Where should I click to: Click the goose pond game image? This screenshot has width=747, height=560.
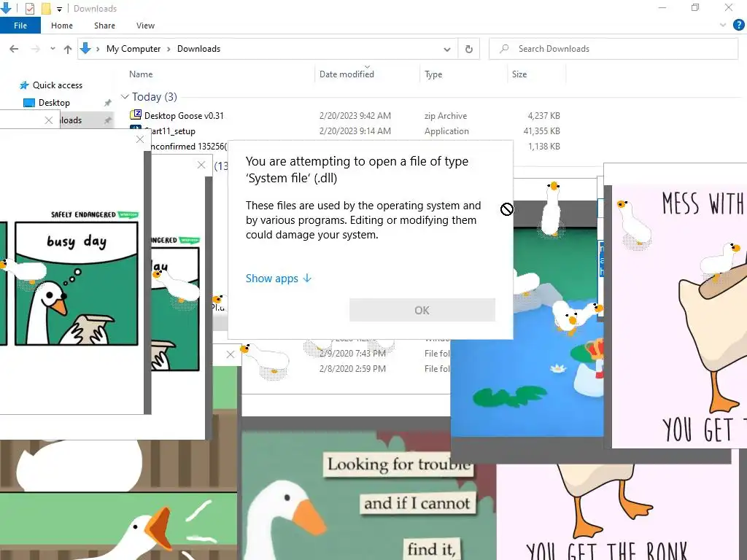tap(527, 331)
